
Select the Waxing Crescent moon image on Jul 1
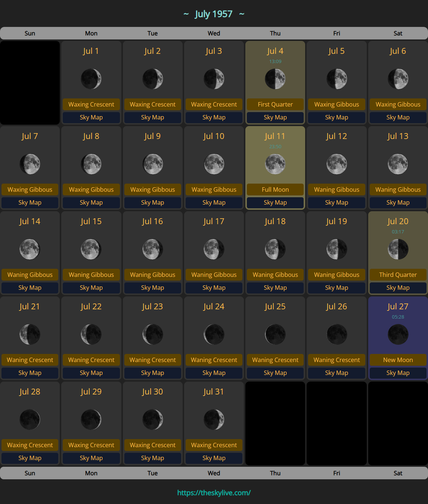[91, 79]
